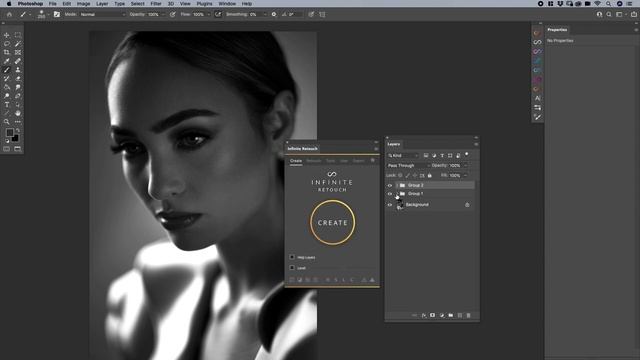Image resolution: width=640 pixels, height=360 pixels.
Task: Select the Hand tool
Action: point(18,113)
